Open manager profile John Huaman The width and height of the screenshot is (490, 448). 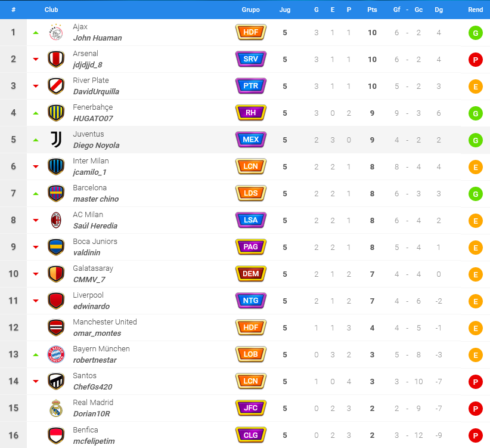pos(98,38)
